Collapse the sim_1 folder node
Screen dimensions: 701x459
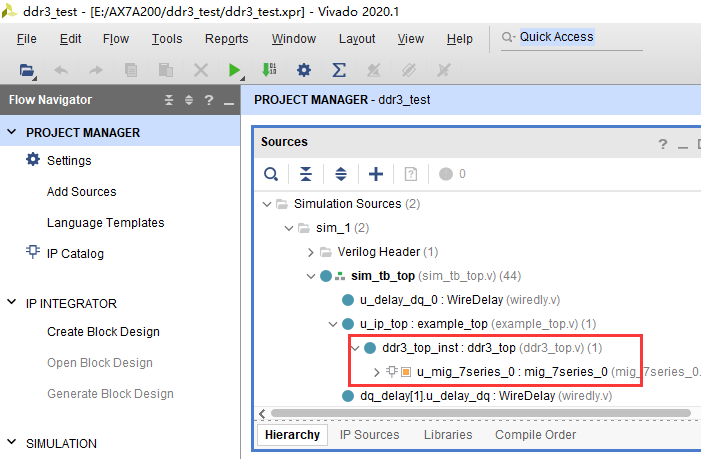(x=289, y=228)
